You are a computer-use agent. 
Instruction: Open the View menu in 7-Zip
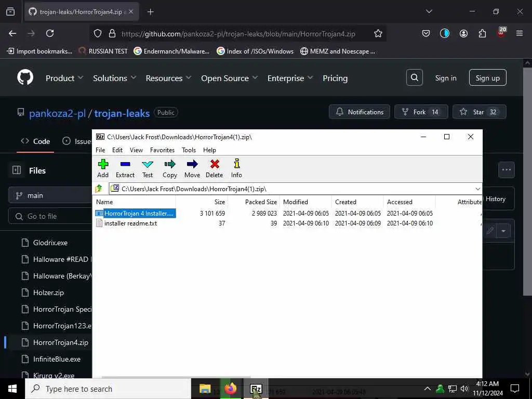pyautogui.click(x=136, y=150)
